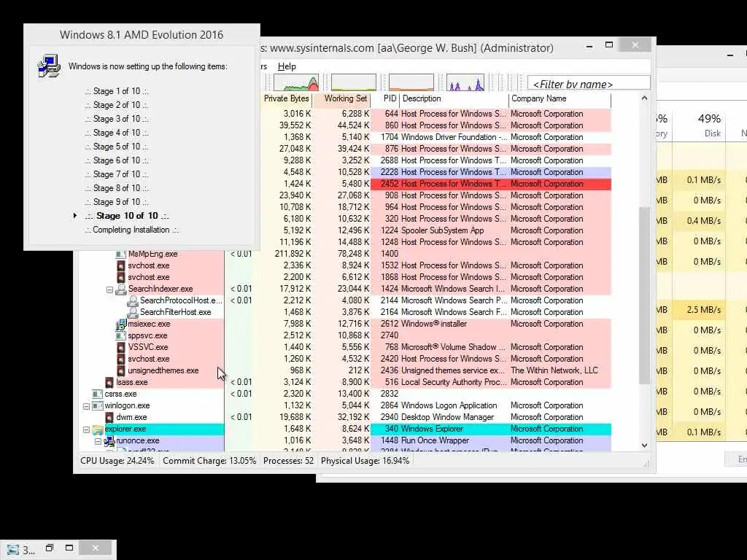Click the Filter by name field
The image size is (747, 560).
click(x=589, y=84)
